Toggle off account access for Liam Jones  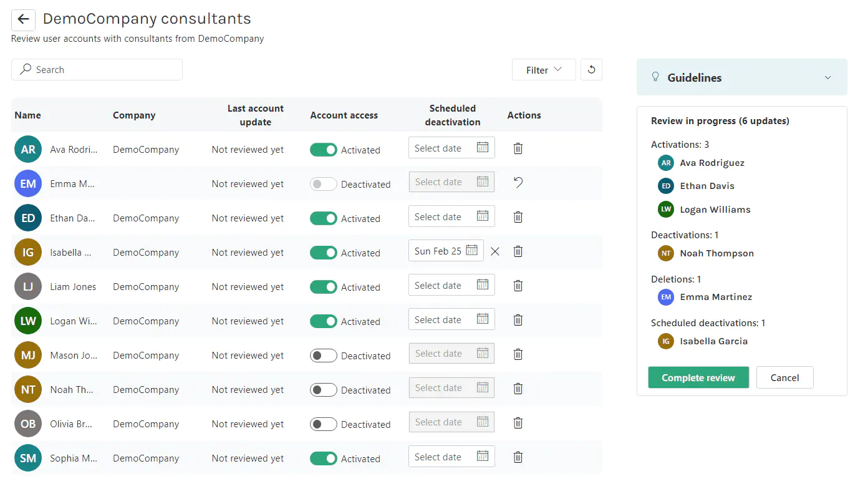[324, 287]
